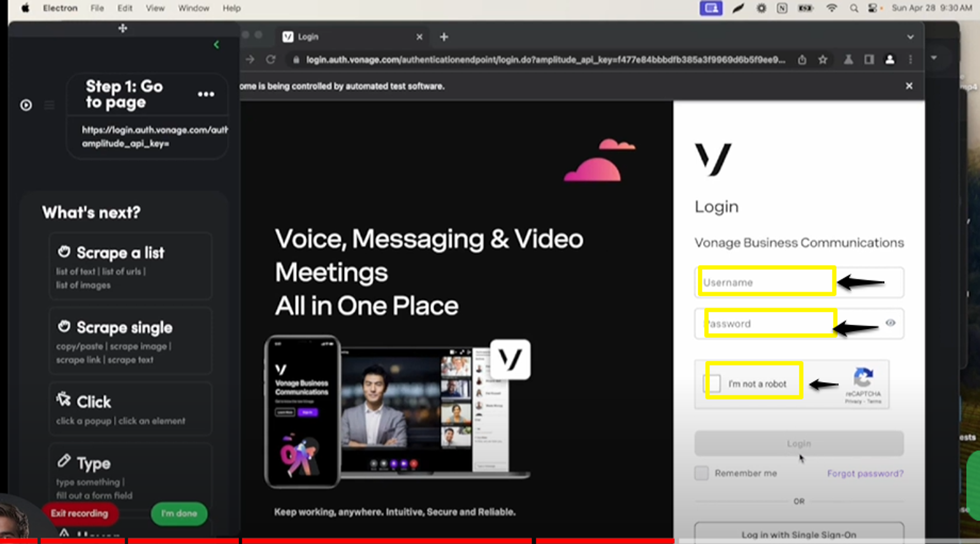The height and width of the screenshot is (544, 980).
Task: Click Exit recording button
Action: [x=79, y=514]
